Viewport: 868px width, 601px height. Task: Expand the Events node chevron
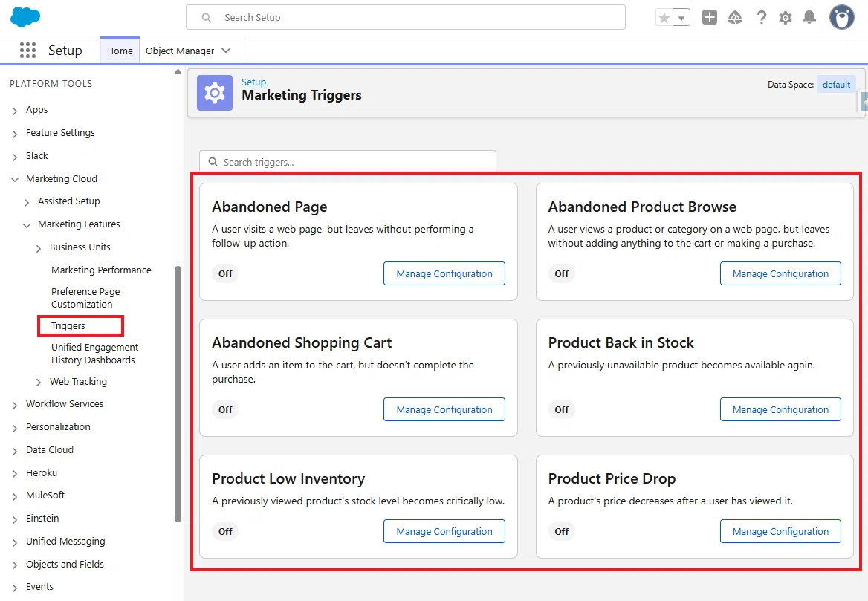tap(15, 587)
